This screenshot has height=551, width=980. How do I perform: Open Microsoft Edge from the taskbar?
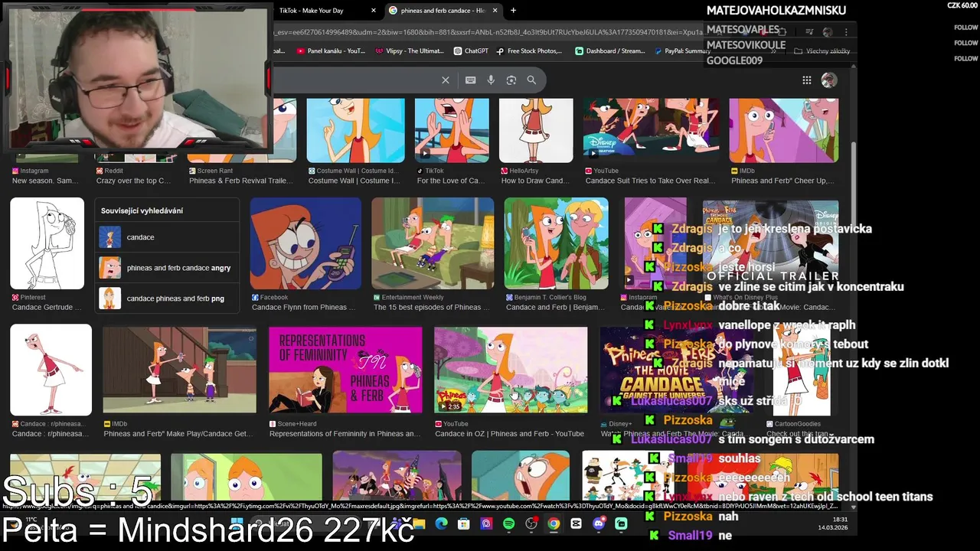click(x=441, y=524)
